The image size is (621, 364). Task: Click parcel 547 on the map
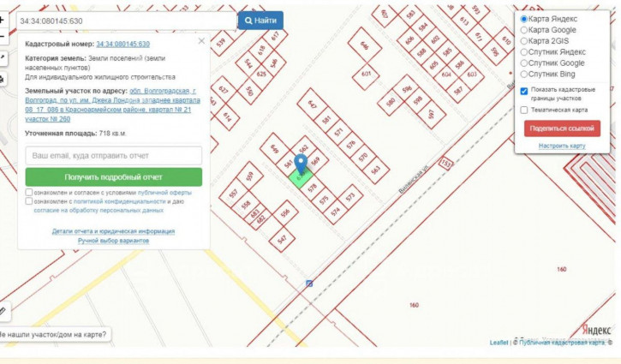(x=282, y=239)
